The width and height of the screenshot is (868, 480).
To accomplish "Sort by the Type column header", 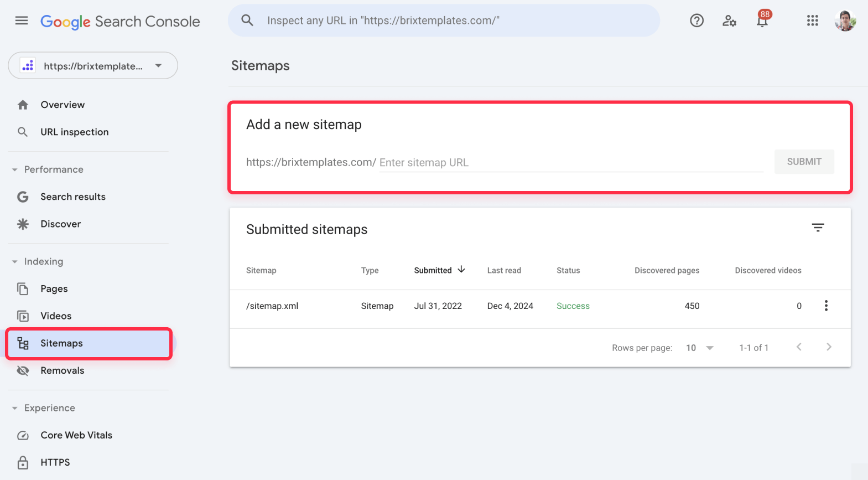I will [370, 270].
